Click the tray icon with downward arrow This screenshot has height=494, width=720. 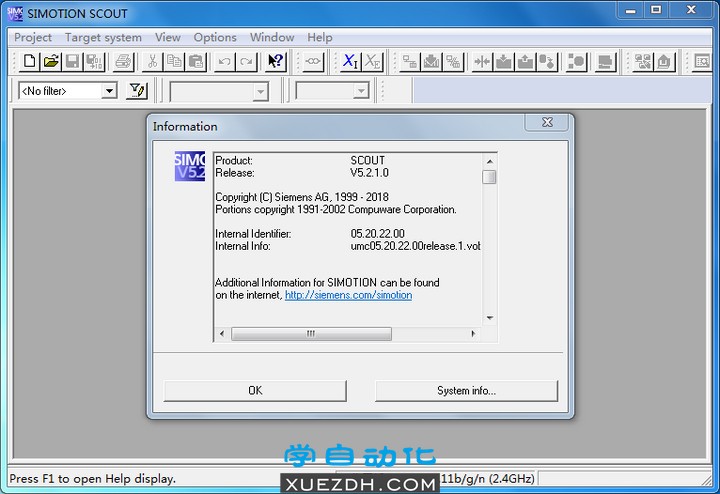(x=504, y=61)
